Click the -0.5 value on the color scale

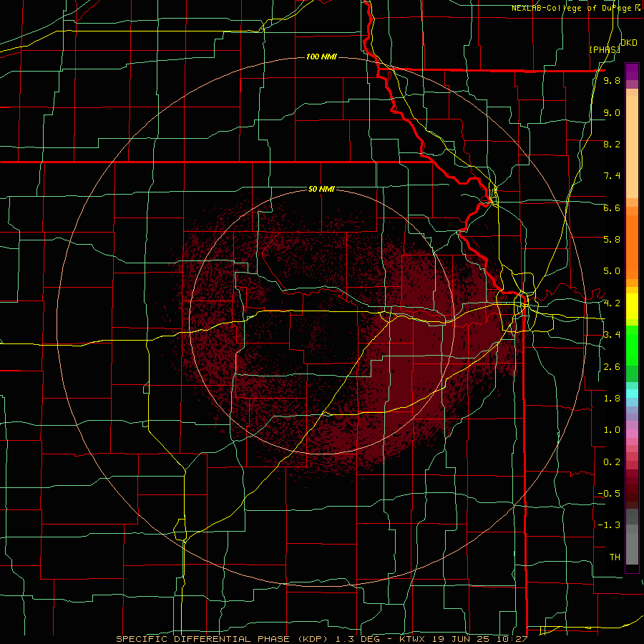point(609,494)
